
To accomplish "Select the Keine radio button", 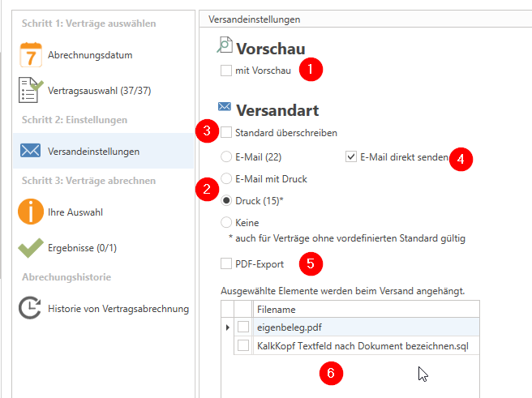I will [226, 221].
